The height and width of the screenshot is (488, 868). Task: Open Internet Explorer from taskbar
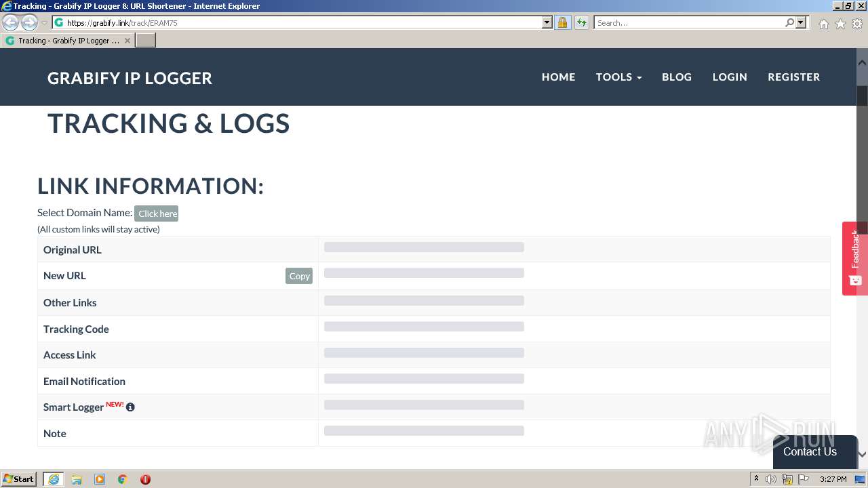[x=54, y=479]
